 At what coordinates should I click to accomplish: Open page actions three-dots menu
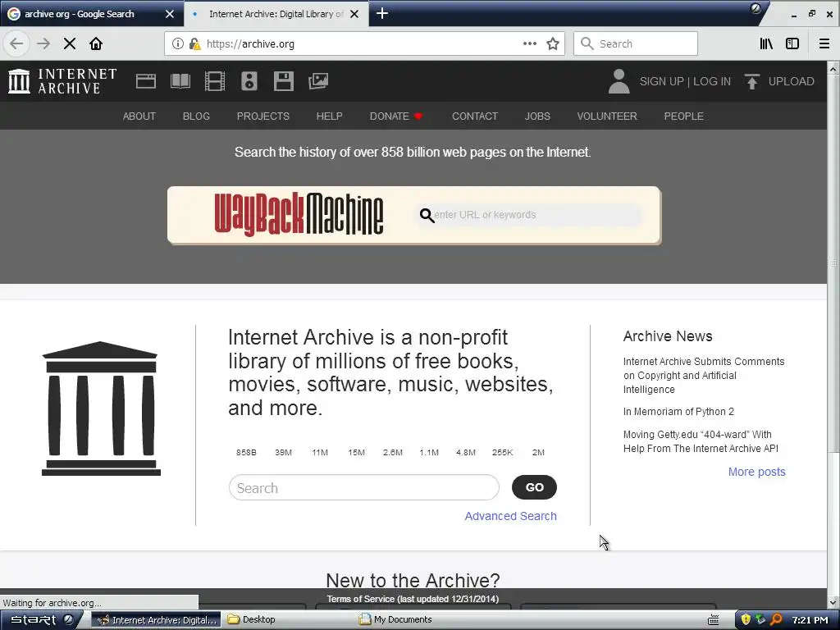[x=530, y=44]
